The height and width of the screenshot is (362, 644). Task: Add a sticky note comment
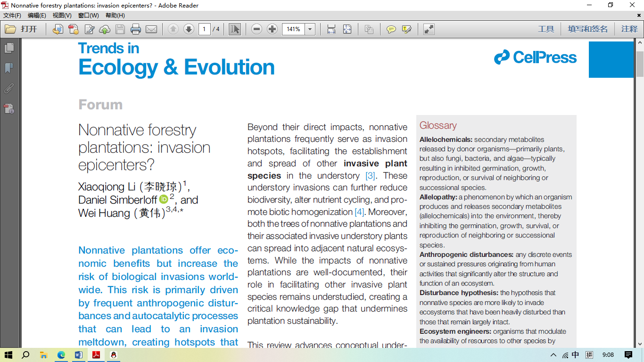coord(391,29)
